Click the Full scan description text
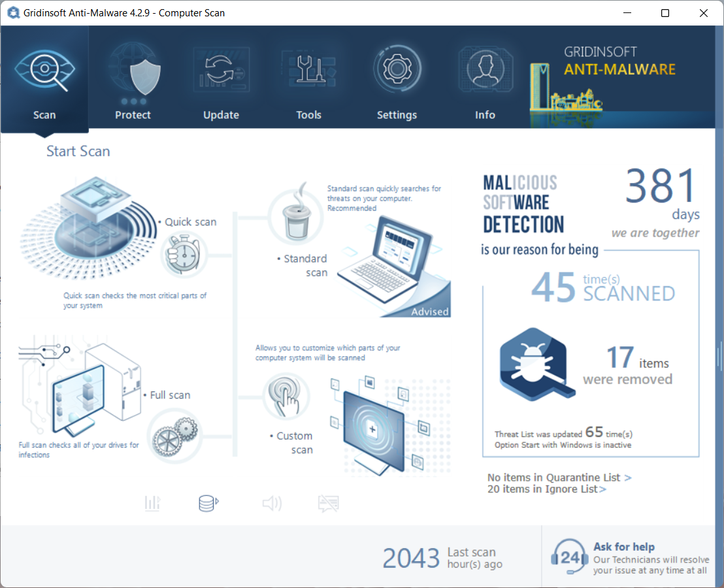The height and width of the screenshot is (588, 724). [x=78, y=450]
